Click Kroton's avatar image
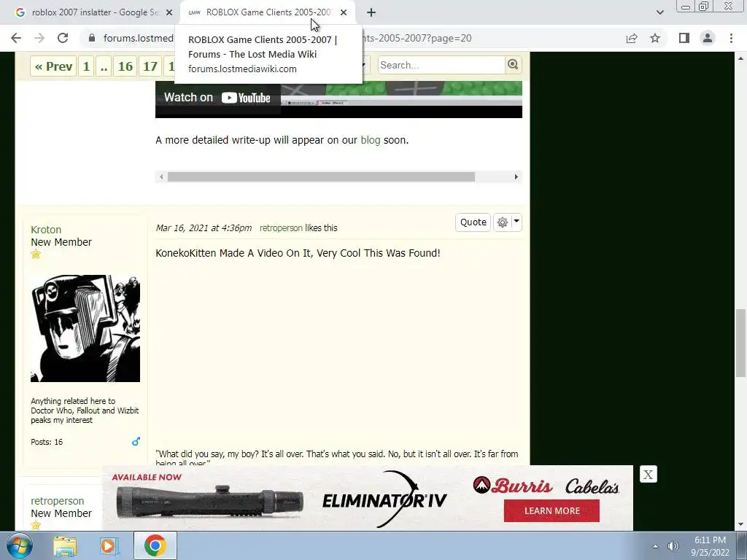747x560 pixels. [85, 328]
